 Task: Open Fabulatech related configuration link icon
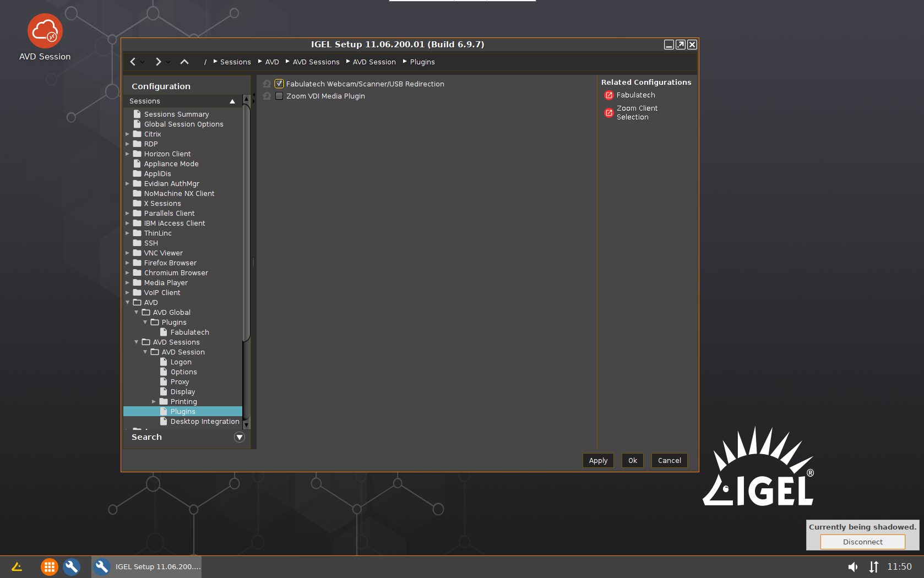click(x=609, y=95)
